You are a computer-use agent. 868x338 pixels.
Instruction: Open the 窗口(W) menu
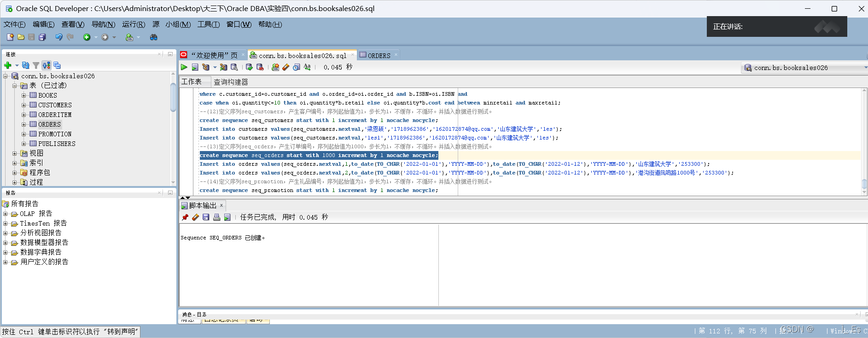pos(239,24)
